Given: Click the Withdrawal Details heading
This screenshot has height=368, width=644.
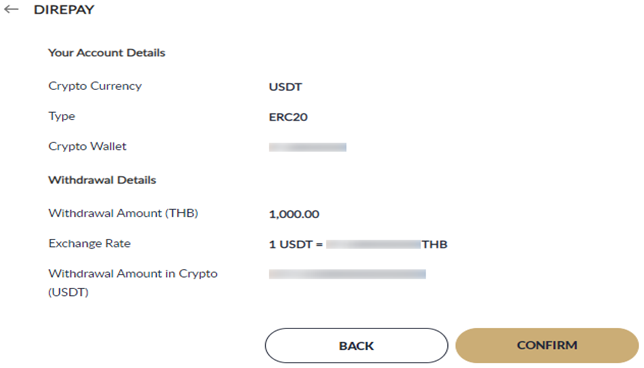Looking at the screenshot, I should click(x=102, y=180).
